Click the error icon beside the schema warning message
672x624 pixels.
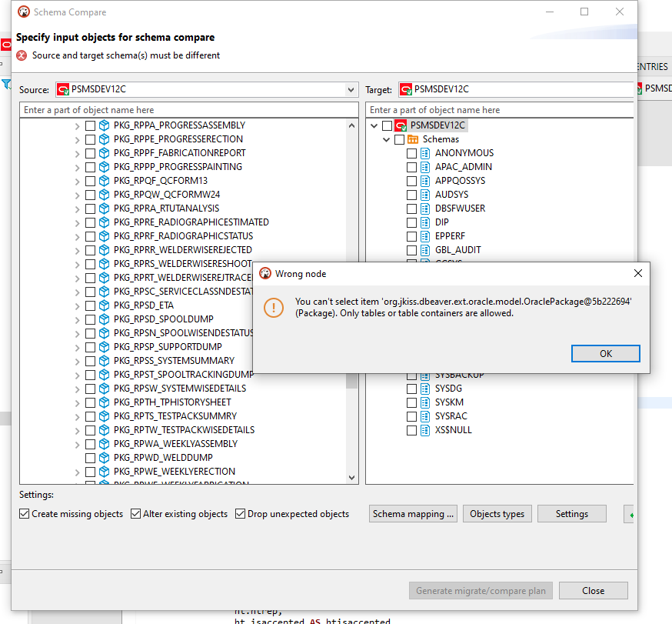click(x=22, y=55)
